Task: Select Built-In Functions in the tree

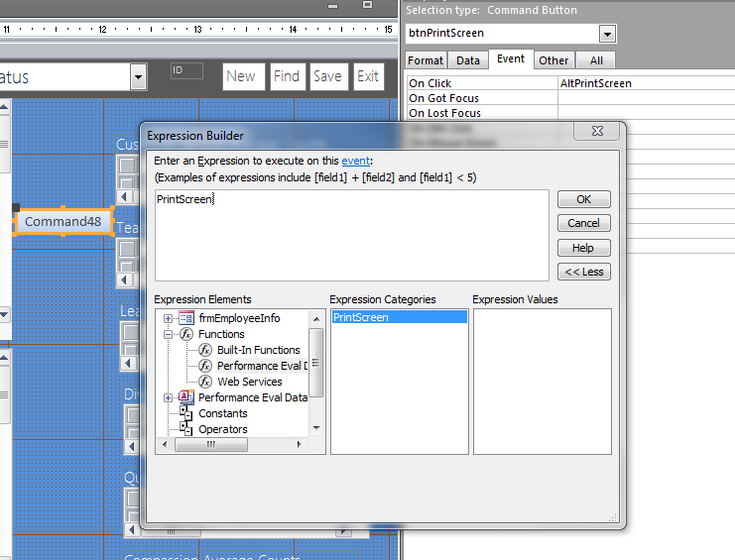Action: click(x=258, y=350)
